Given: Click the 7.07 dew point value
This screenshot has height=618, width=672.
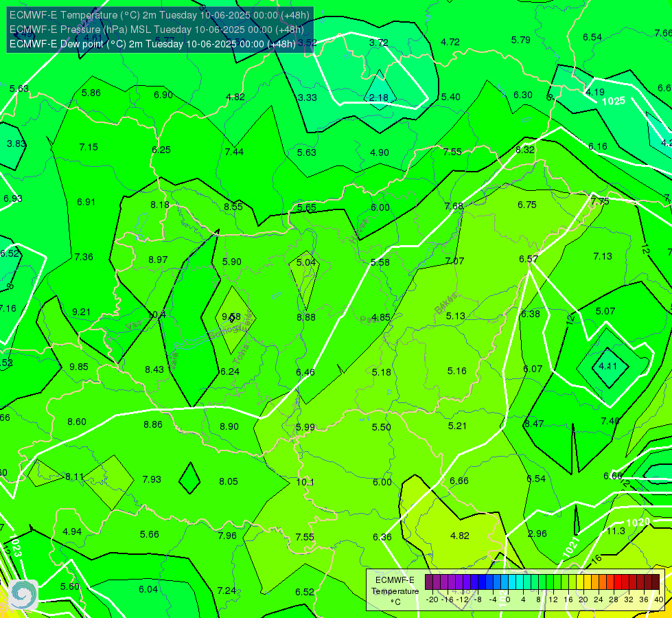Looking at the screenshot, I should [454, 261].
